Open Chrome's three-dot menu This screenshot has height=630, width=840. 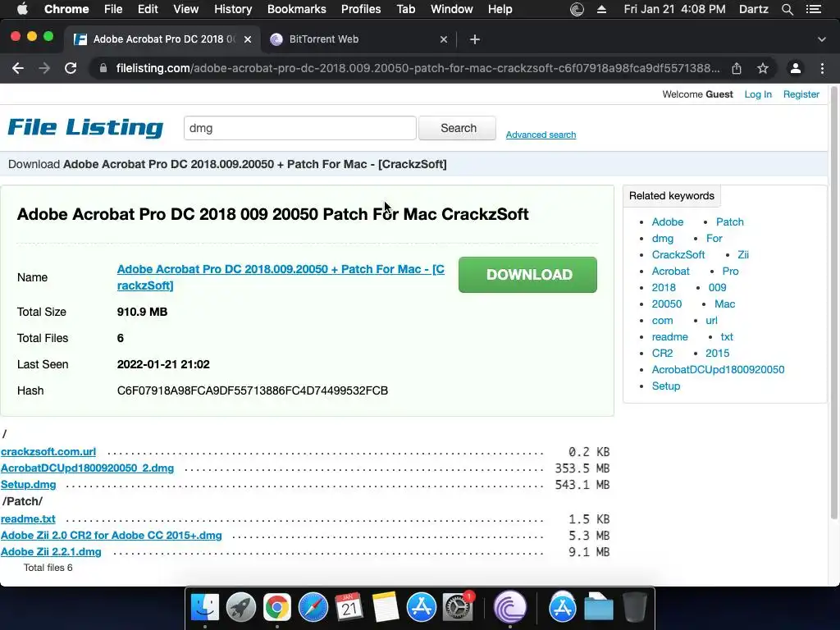pos(822,68)
